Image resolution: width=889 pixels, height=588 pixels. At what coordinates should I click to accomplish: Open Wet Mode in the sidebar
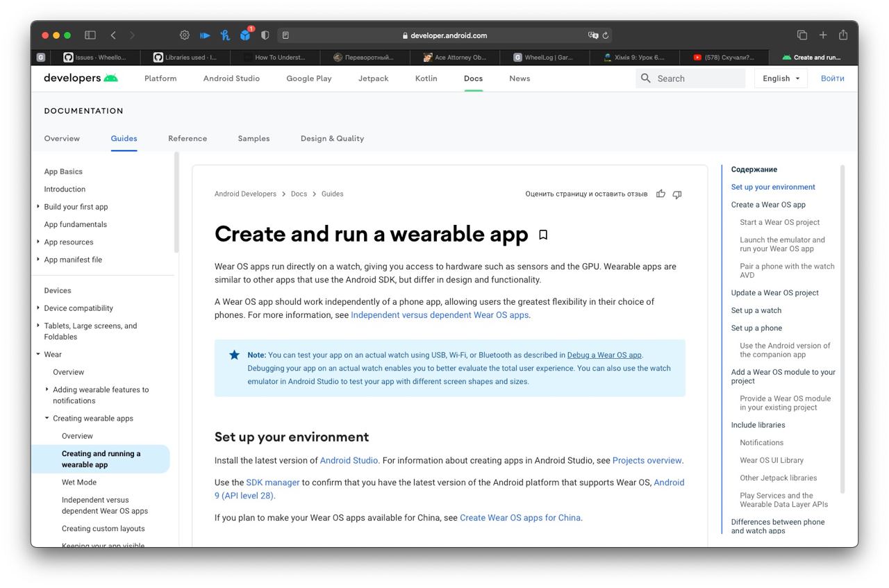point(79,482)
